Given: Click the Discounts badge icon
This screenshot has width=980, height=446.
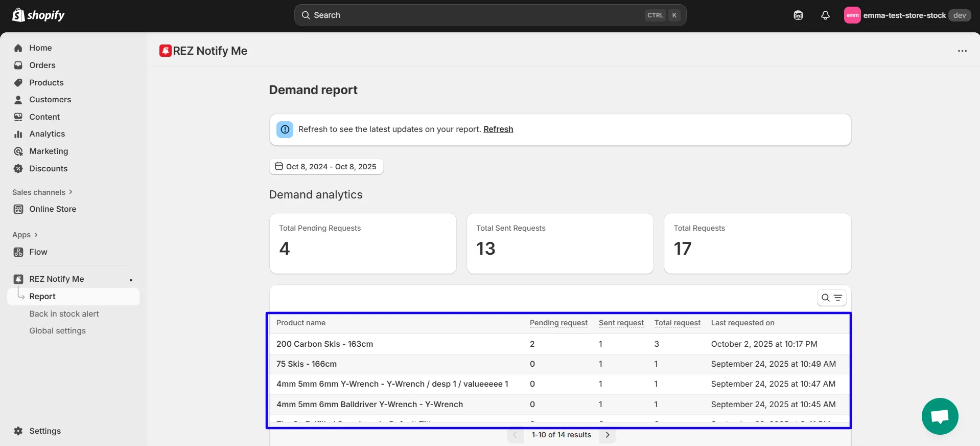Looking at the screenshot, I should [x=18, y=169].
